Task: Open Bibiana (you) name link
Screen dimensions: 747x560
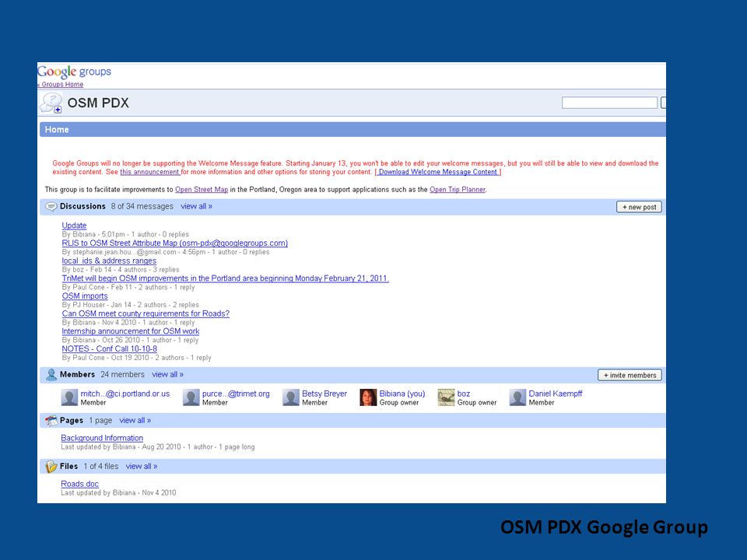Action: click(402, 394)
